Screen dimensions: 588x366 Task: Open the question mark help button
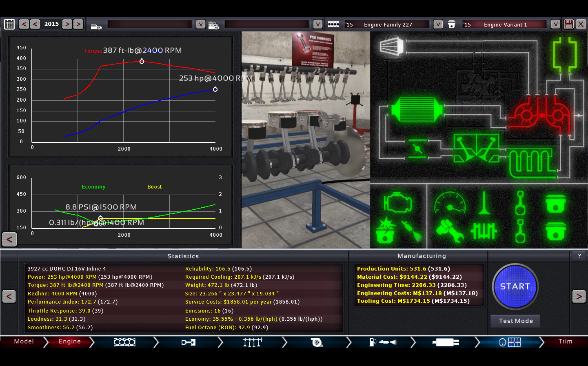tap(579, 256)
